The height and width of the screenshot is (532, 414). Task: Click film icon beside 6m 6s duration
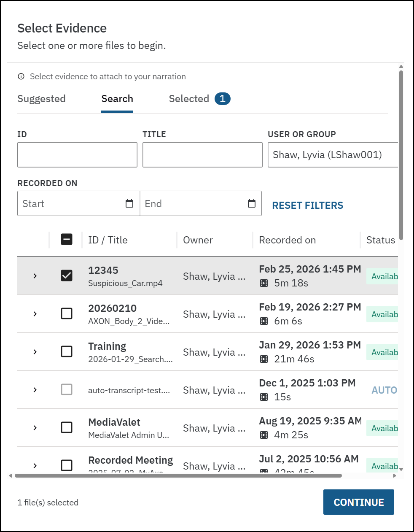click(x=264, y=321)
